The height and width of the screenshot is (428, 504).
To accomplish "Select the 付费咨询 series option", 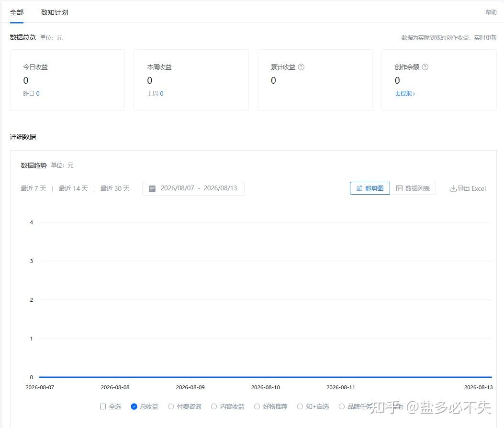I will tap(184, 406).
